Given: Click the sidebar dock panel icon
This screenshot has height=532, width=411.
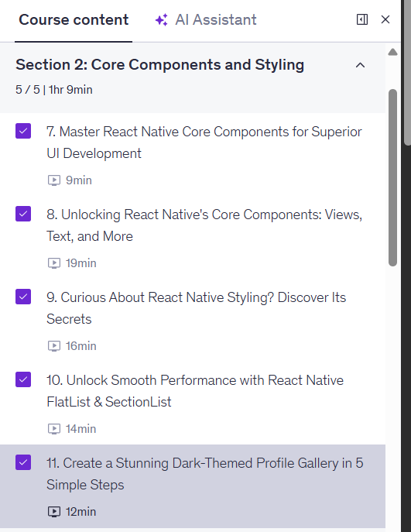Looking at the screenshot, I should [x=362, y=19].
